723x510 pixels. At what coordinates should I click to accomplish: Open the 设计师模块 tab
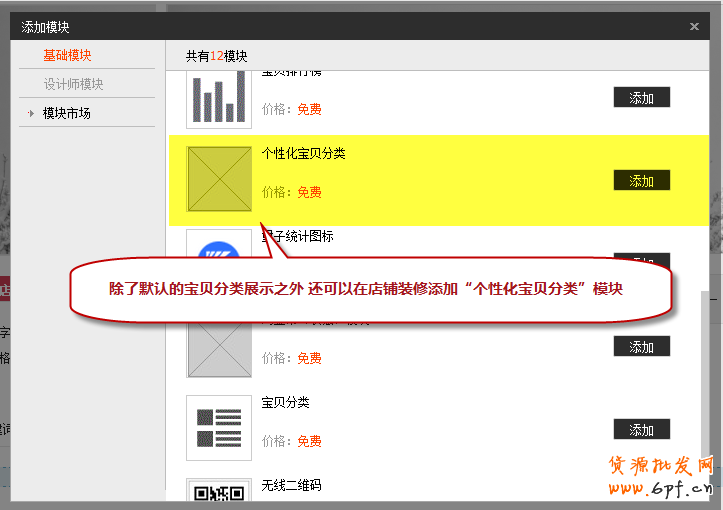73,85
